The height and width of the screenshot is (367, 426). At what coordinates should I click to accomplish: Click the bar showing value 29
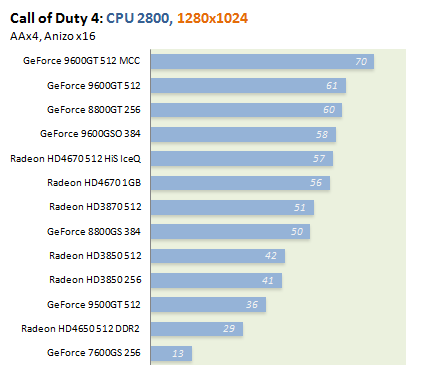197,329
